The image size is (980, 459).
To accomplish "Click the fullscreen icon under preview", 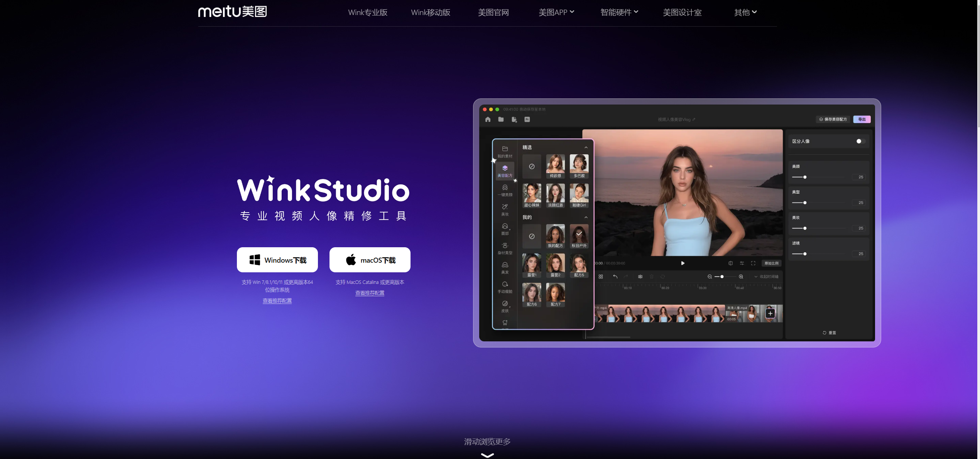I will [x=753, y=263].
